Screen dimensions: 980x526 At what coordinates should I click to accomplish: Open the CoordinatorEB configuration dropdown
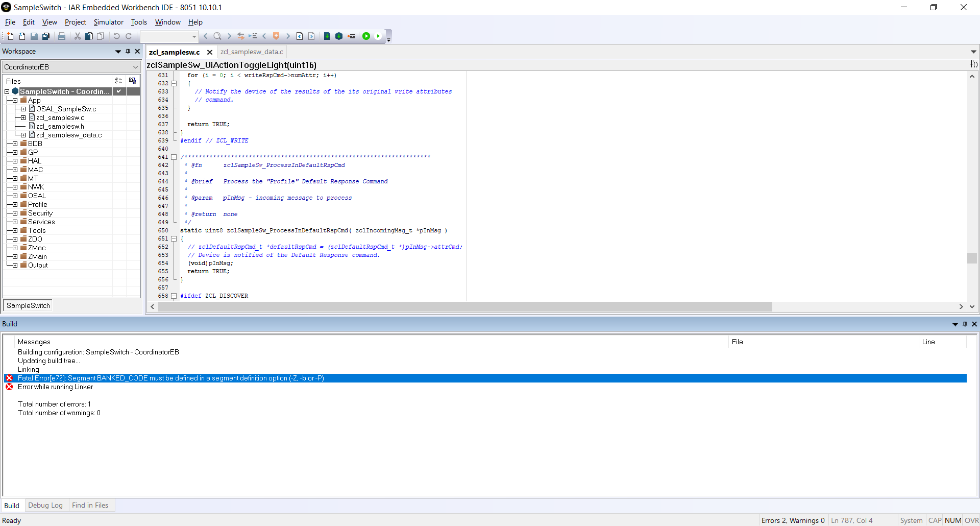point(135,67)
